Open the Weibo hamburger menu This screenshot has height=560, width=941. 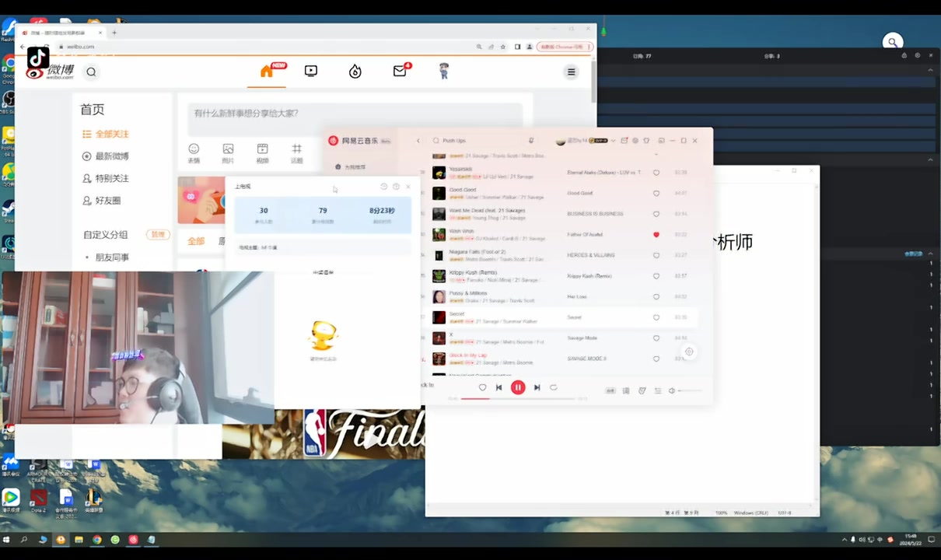click(571, 72)
